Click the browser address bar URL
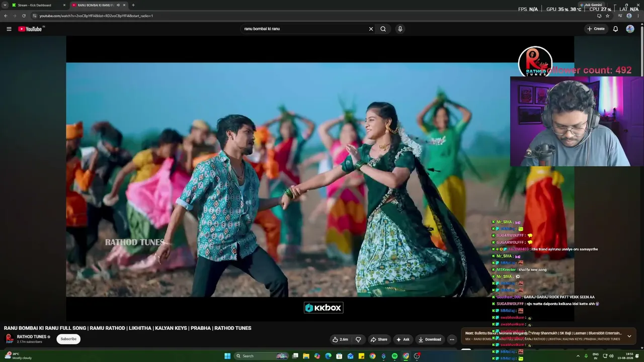 click(x=96, y=16)
